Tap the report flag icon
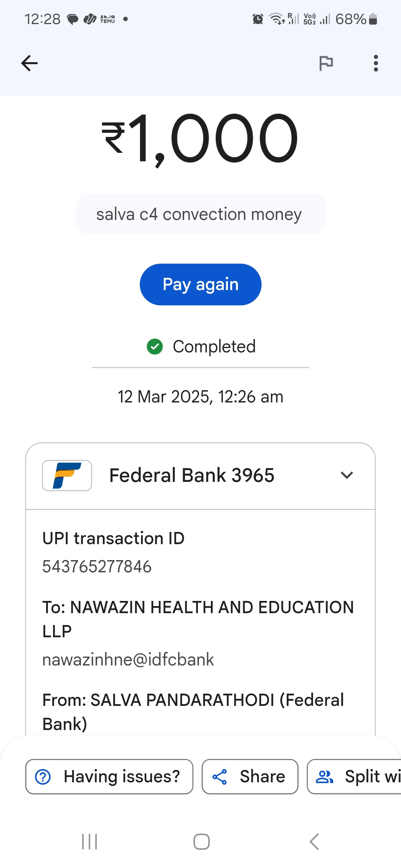The width and height of the screenshot is (401, 868). 326,63
